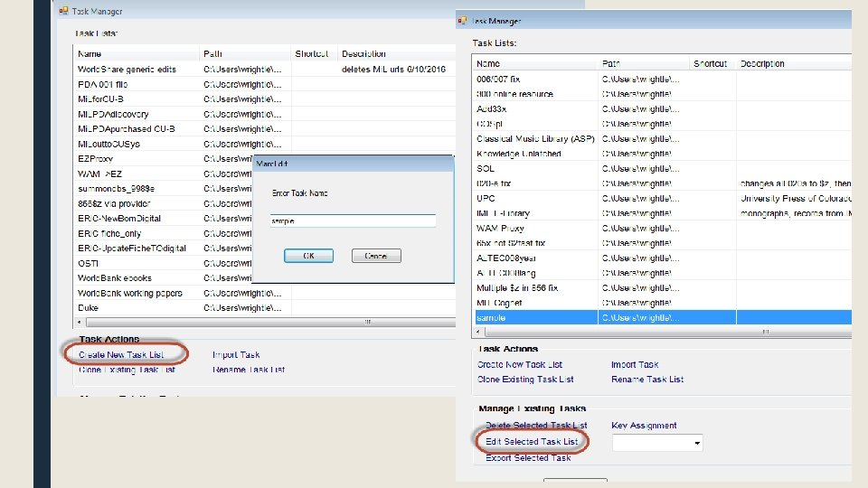868x488 pixels.
Task: Select the highlighted 'sample' task row
Action: [663, 317]
